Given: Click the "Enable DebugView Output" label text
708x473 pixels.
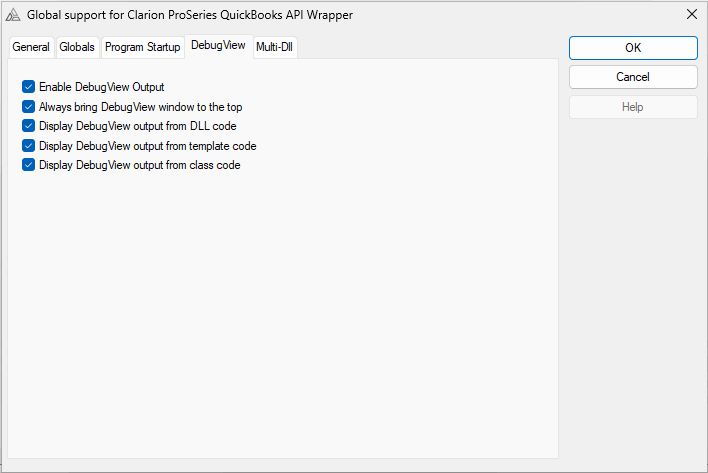Looking at the screenshot, I should pos(101,87).
